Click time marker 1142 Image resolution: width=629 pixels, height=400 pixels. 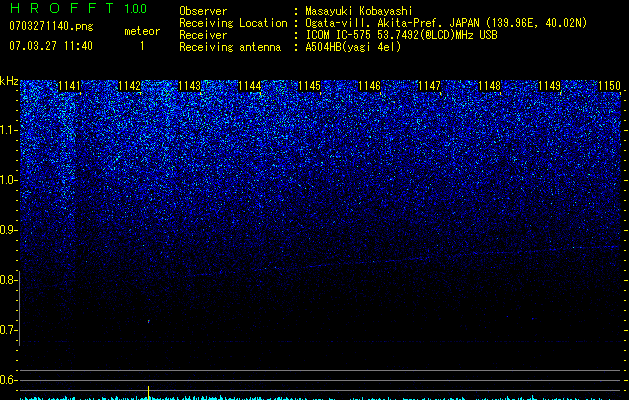[x=130, y=86]
